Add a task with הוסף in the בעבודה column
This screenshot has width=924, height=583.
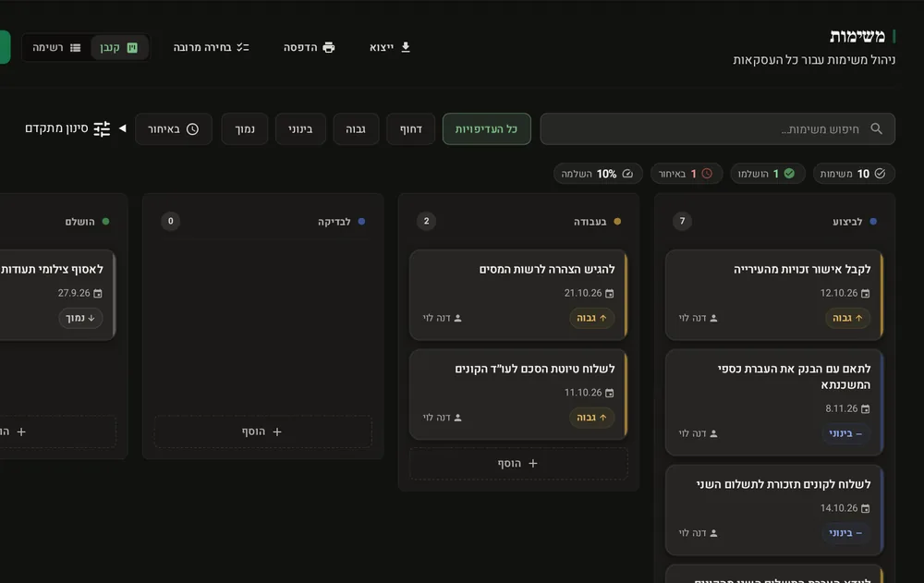[x=518, y=463]
